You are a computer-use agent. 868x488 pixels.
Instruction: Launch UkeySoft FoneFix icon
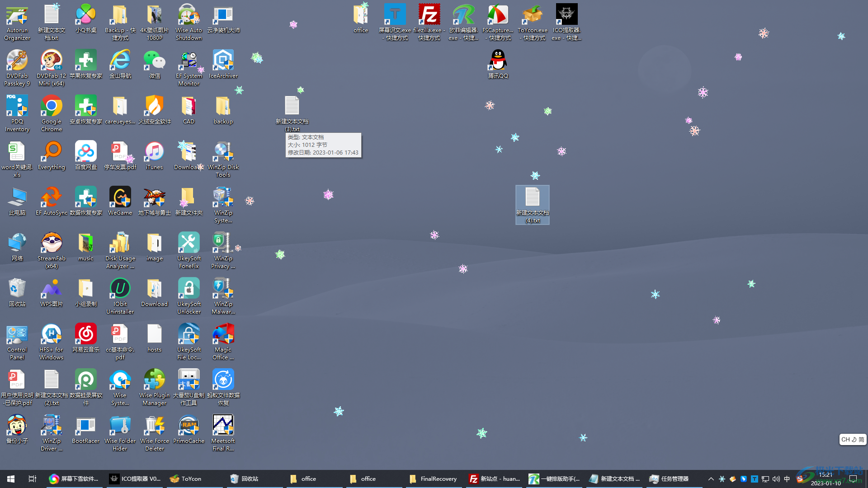pos(189,251)
